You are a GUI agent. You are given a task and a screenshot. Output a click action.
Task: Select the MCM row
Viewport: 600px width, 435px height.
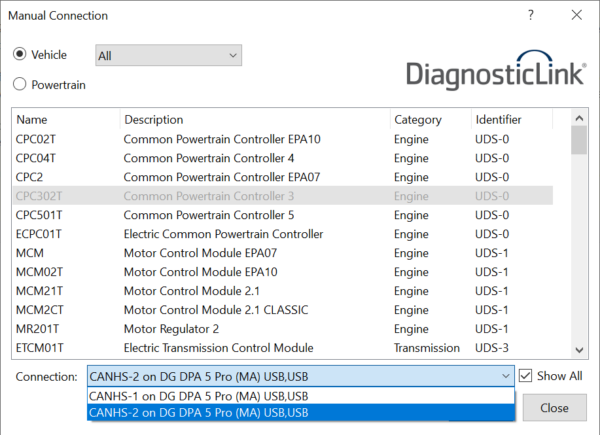(x=283, y=253)
